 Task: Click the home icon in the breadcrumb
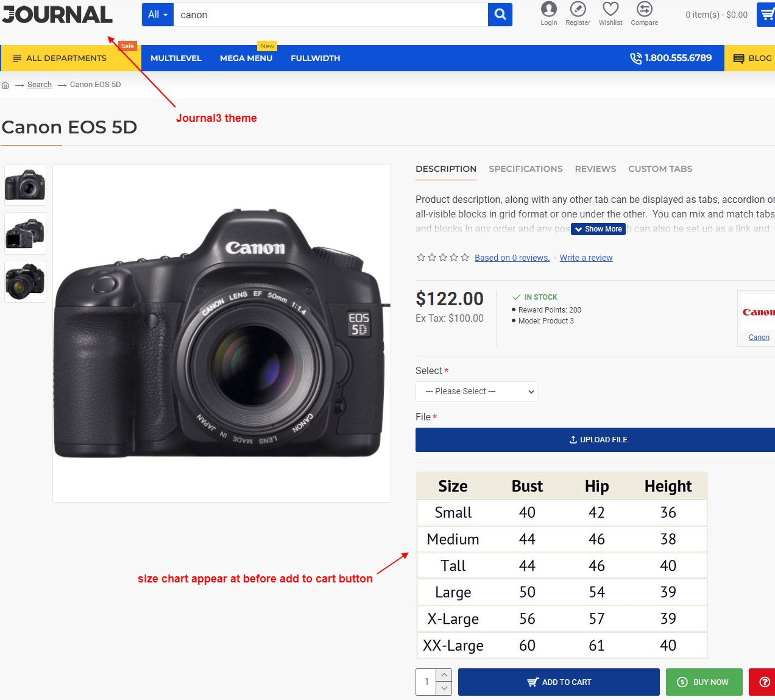[x=5, y=85]
